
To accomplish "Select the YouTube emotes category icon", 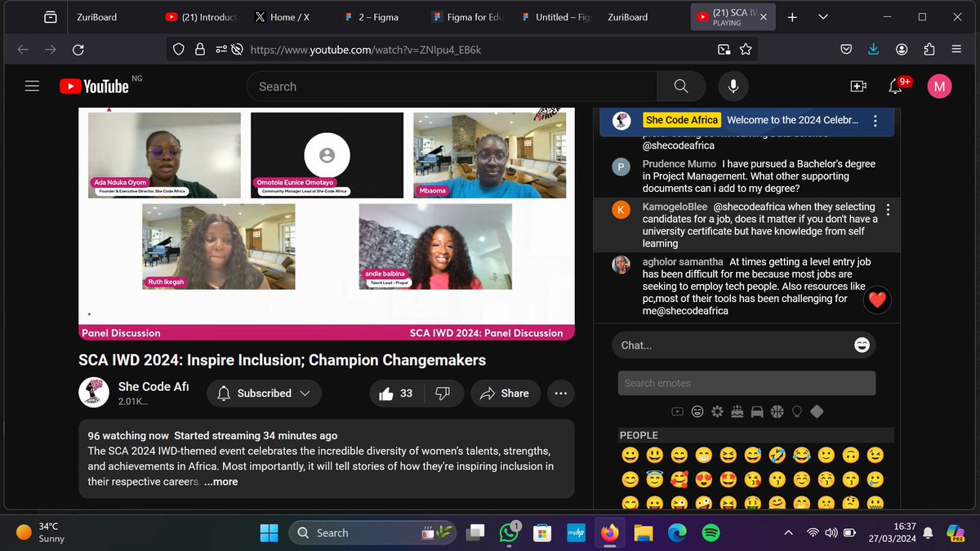I will (x=677, y=411).
